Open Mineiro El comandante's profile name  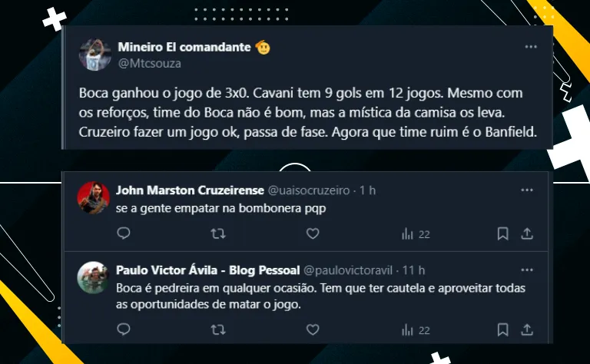[184, 47]
